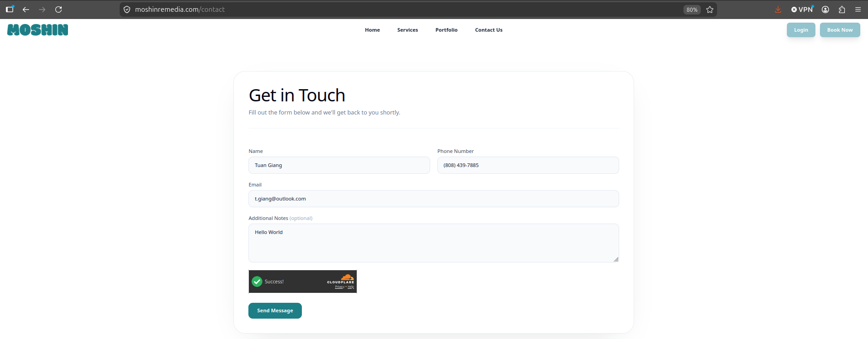Click the 'Additional Notes' label
Viewport: 868px width, 339px height.
pyautogui.click(x=268, y=218)
